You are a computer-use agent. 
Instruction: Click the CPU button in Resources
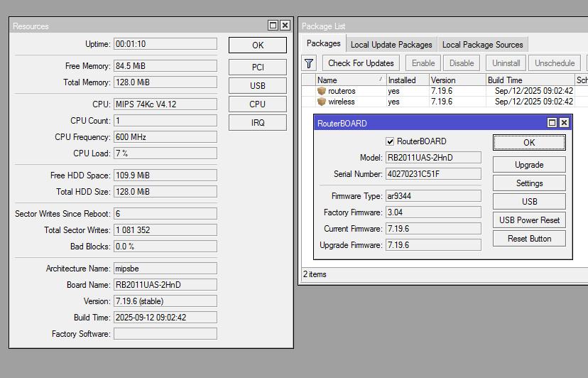pos(258,104)
